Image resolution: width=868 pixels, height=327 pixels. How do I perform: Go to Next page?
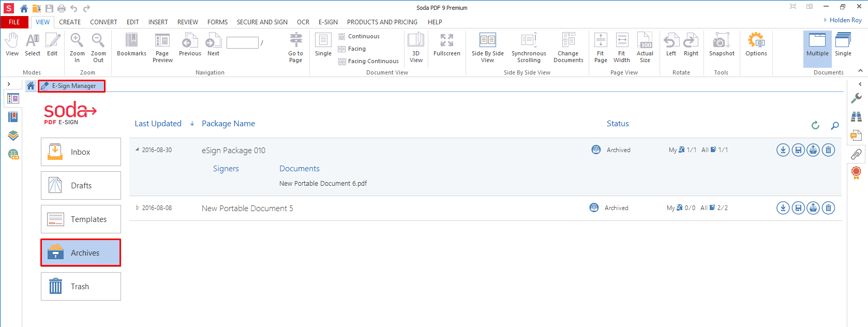coord(213,44)
